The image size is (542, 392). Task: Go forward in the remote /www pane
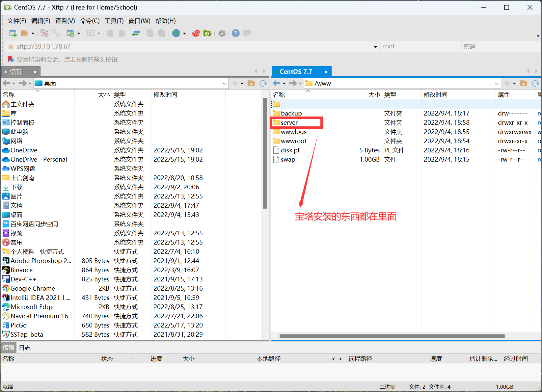293,83
